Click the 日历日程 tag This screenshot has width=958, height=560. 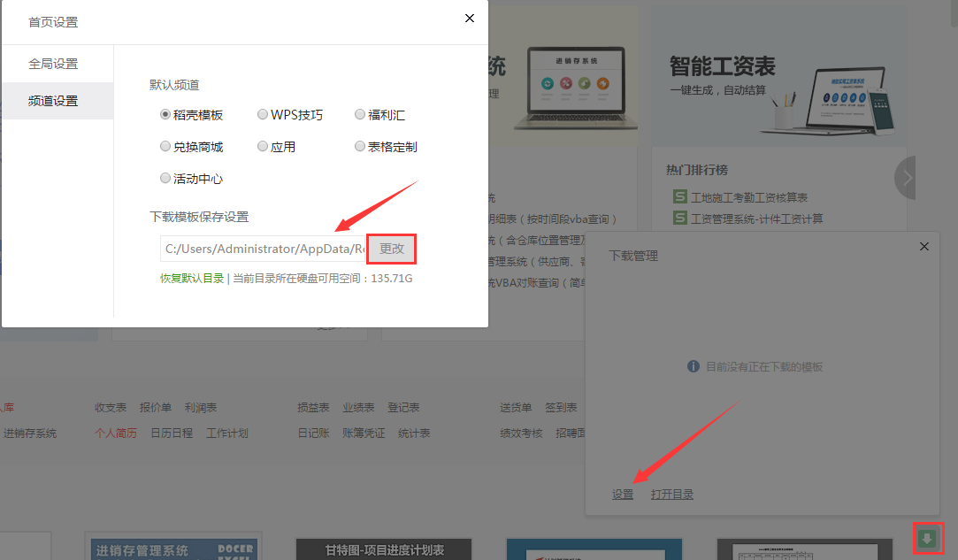(x=172, y=433)
